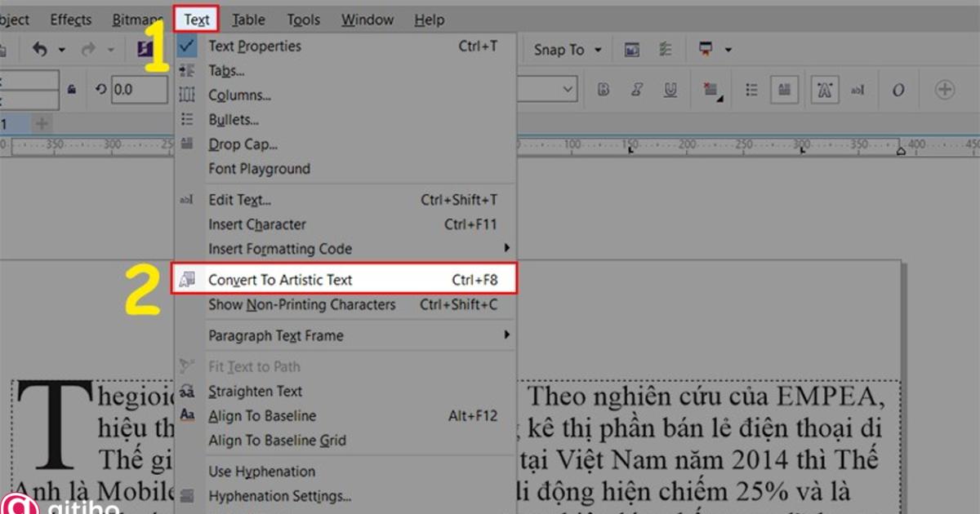Open the Snap To dropdown
This screenshot has width=980, height=514.
566,49
